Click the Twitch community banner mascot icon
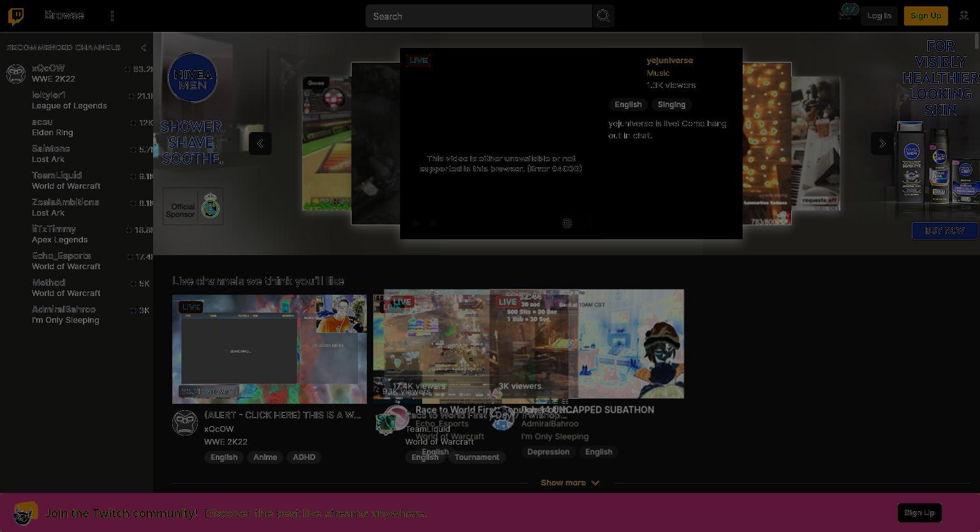980x532 pixels. point(25,513)
